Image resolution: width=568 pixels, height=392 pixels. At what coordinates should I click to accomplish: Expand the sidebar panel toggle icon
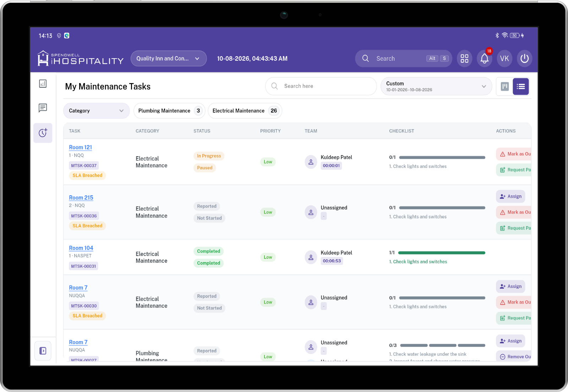43,351
